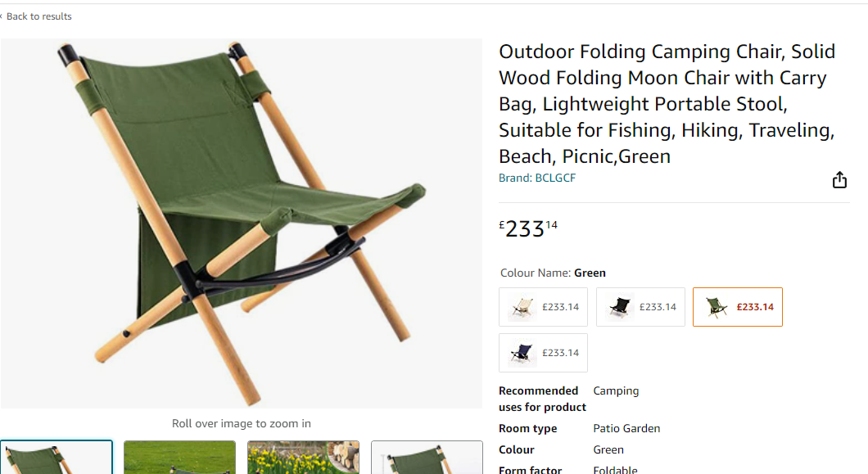Click the £233.14 main price
The height and width of the screenshot is (474, 868).
click(x=528, y=228)
